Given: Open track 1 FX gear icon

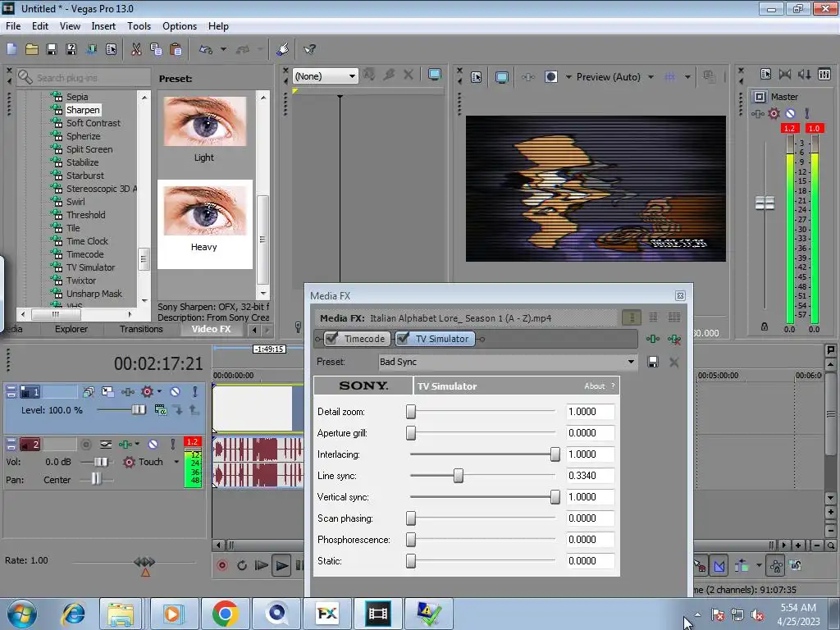Looking at the screenshot, I should click(148, 391).
